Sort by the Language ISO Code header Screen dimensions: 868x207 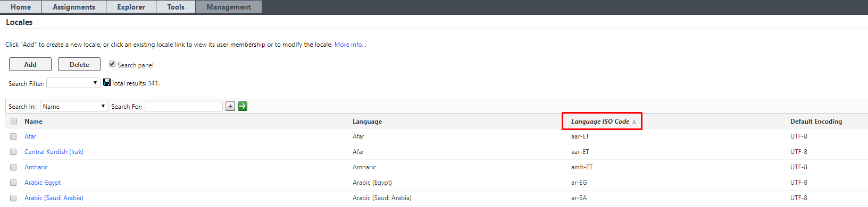pos(600,122)
